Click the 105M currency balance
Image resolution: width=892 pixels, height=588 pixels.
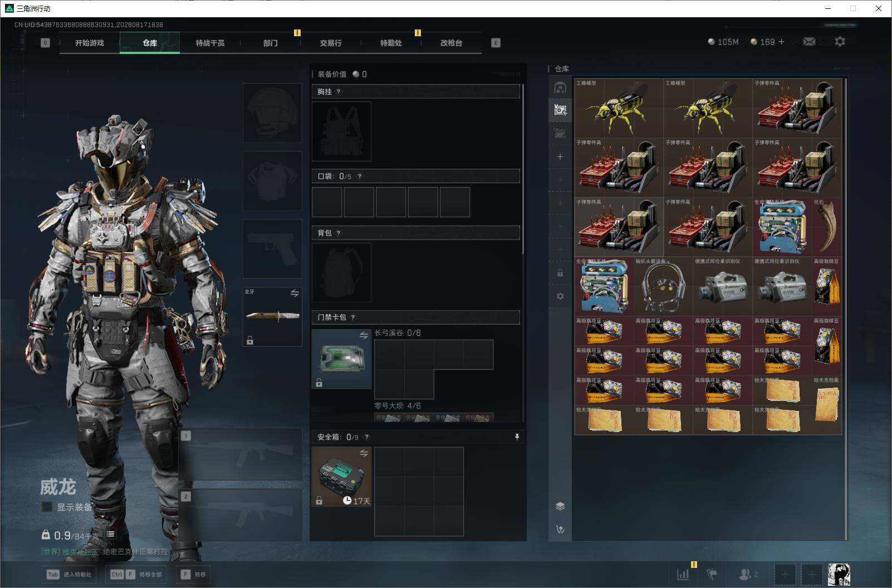(x=723, y=42)
